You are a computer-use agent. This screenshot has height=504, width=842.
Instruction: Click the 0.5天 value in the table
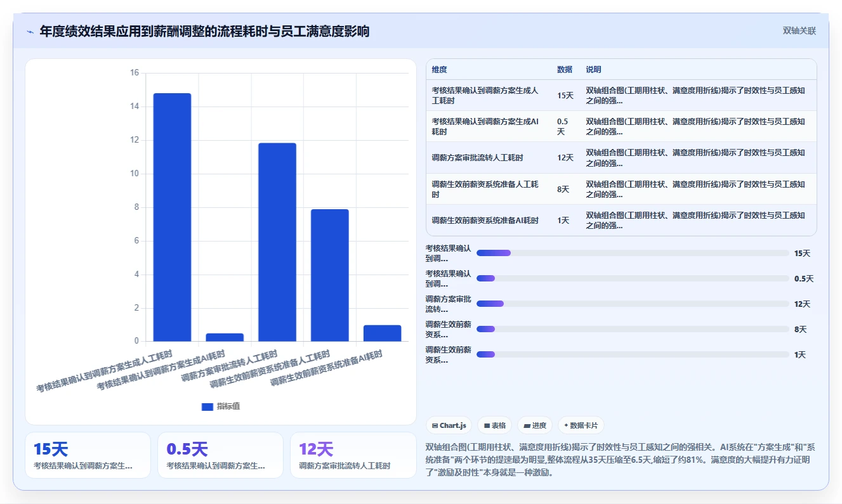pyautogui.click(x=563, y=127)
